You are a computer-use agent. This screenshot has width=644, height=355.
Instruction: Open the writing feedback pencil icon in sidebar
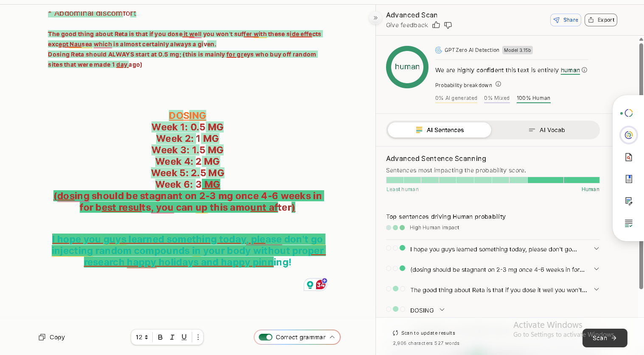pyautogui.click(x=629, y=201)
